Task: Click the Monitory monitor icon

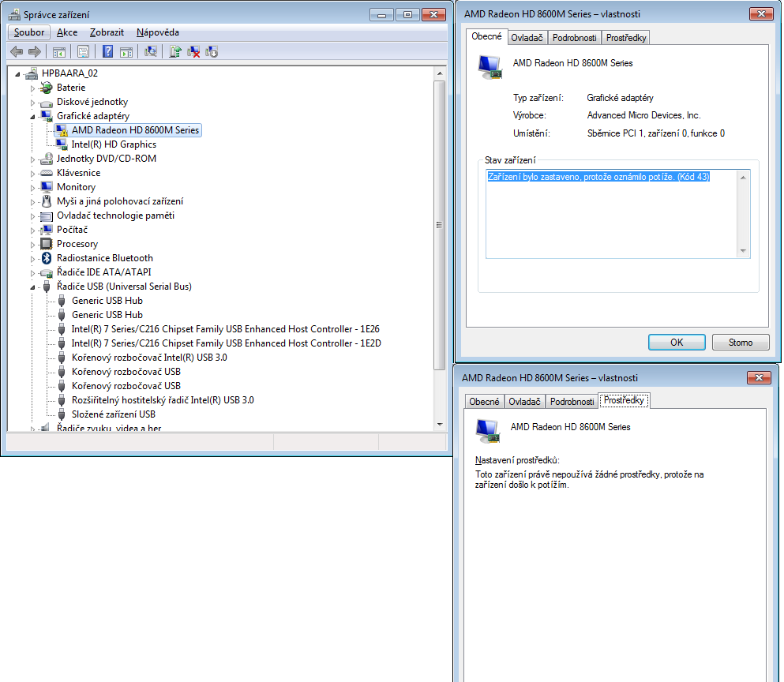Action: tap(47, 187)
